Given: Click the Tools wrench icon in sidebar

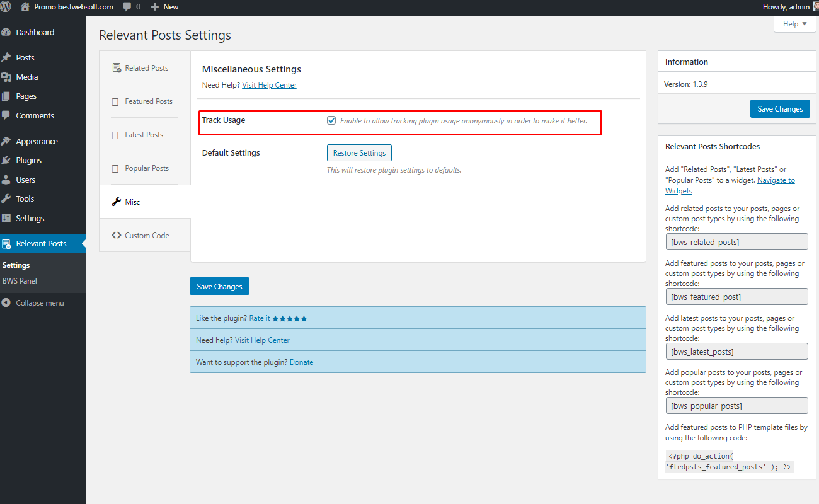Looking at the screenshot, I should pyautogui.click(x=6, y=199).
